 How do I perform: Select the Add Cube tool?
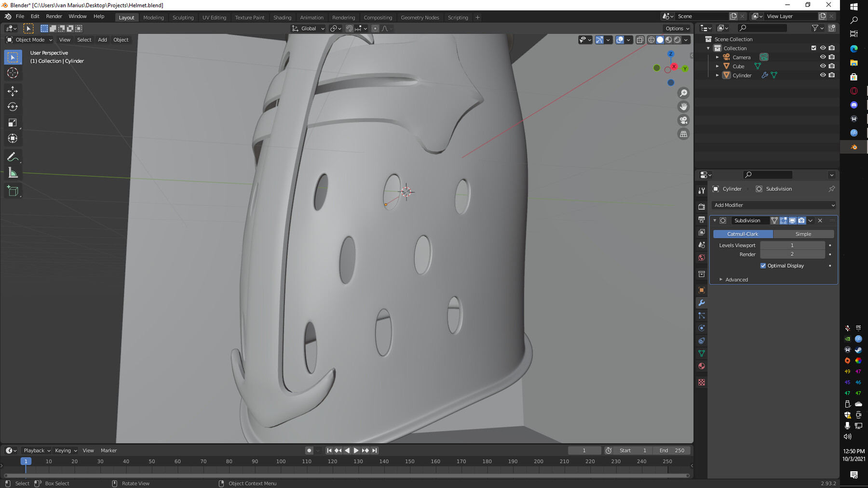click(x=13, y=190)
